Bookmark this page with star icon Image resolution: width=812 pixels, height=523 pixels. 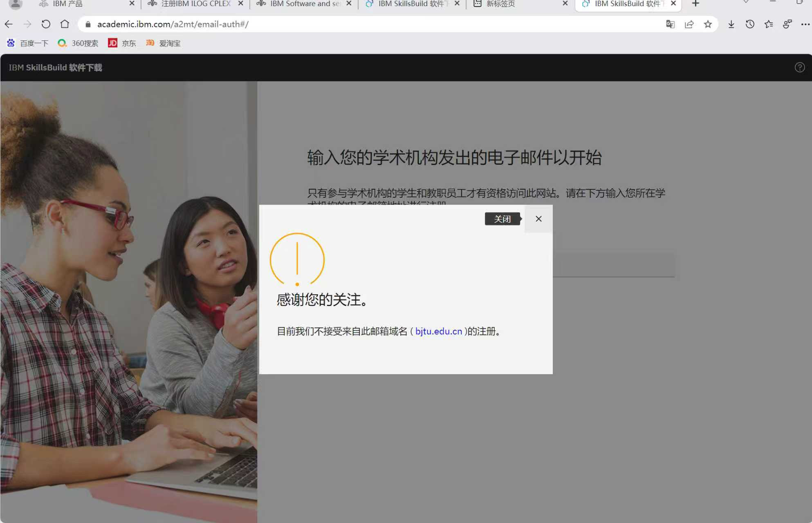click(x=708, y=24)
